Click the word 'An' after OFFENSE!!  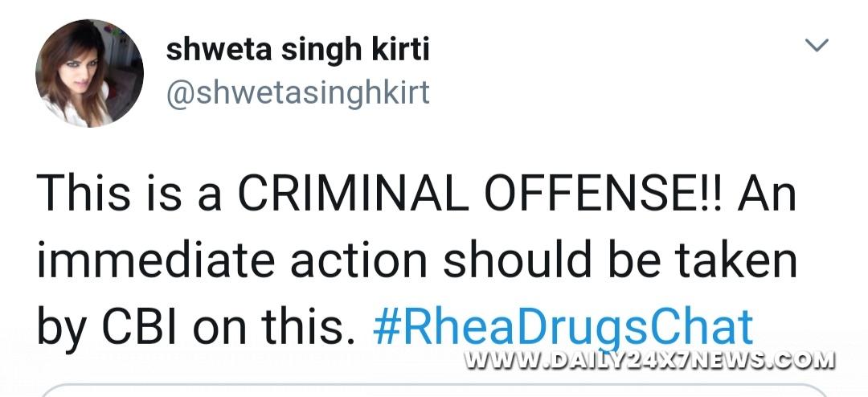point(767,195)
